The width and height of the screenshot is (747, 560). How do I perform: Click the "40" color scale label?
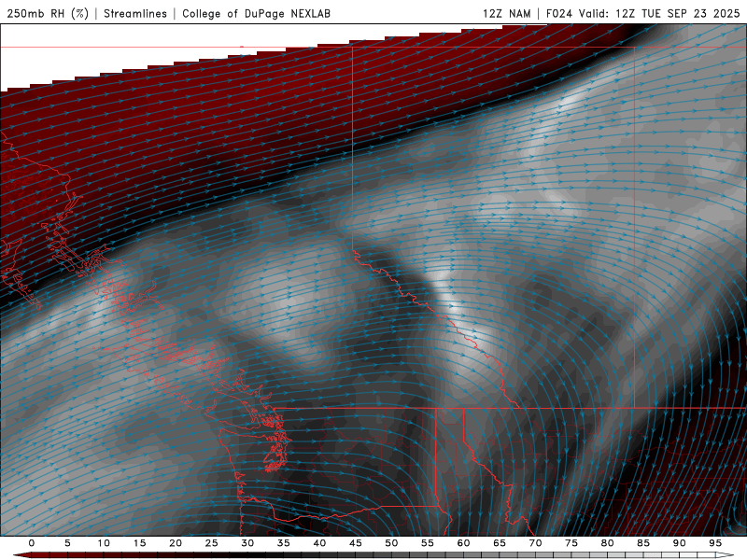319,543
